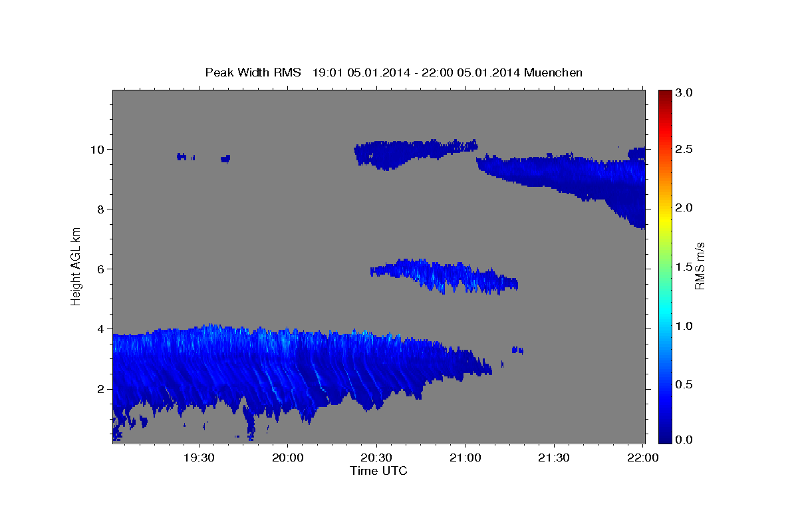Click the plot title 'Peak Width RMS'
Viewport: 798px width, 532px height.
coord(253,72)
